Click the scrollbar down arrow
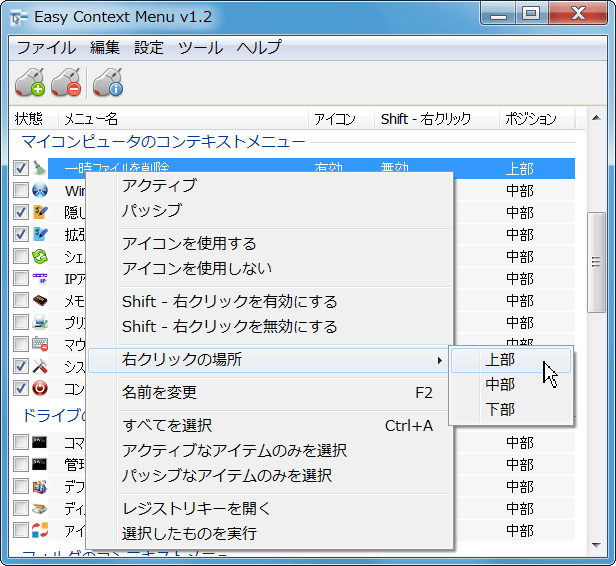 tap(596, 545)
